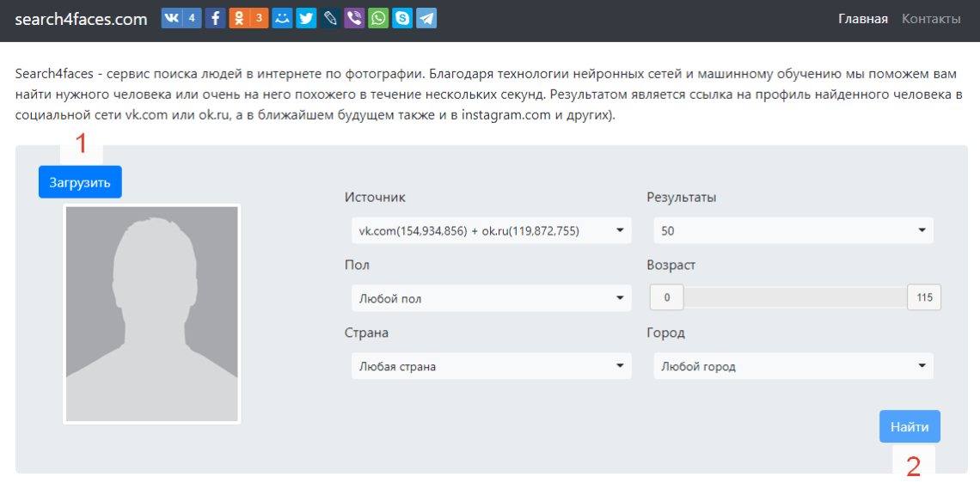Screen dimensions: 980x489
Task: Share via the Skype icon
Action: (x=402, y=18)
